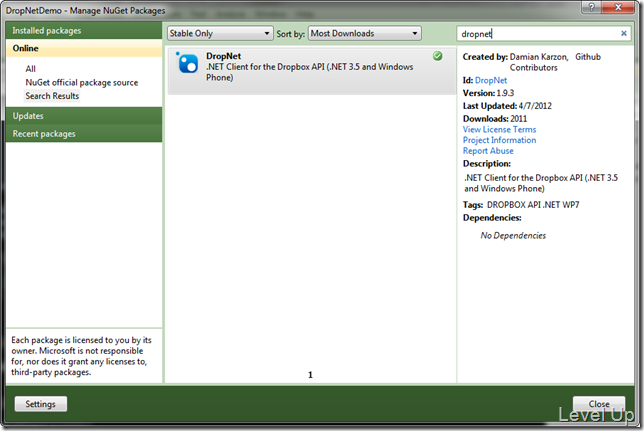Select the DropNet package title

point(223,56)
